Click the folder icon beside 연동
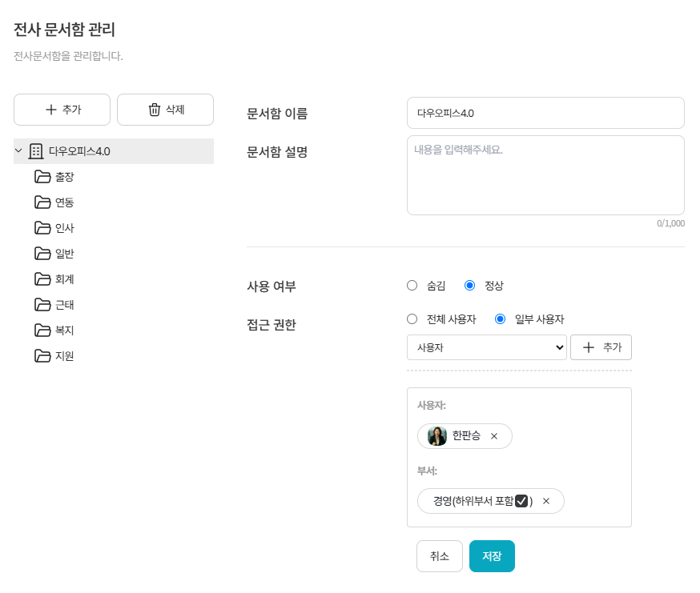Screen dimensions: 700x593 tap(42, 202)
